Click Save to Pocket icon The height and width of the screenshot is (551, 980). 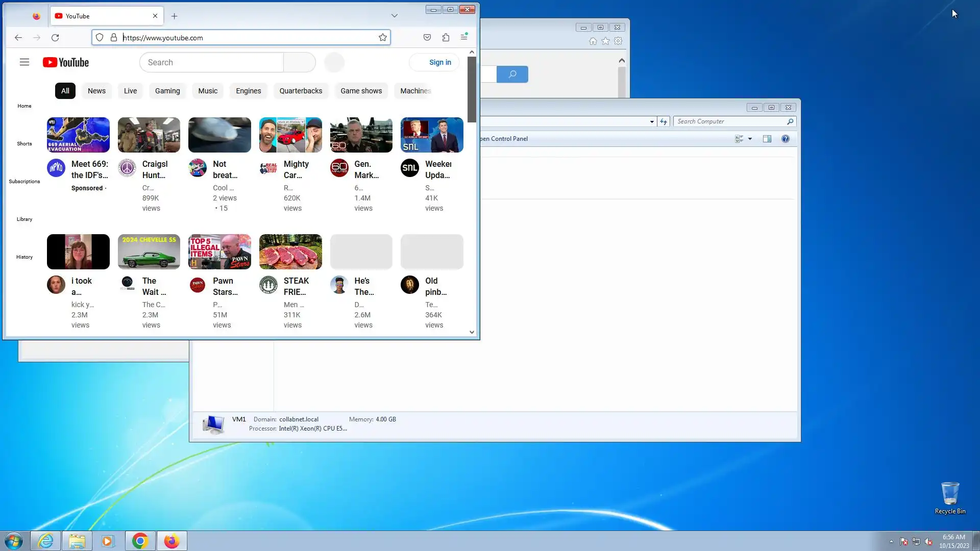[x=427, y=37]
